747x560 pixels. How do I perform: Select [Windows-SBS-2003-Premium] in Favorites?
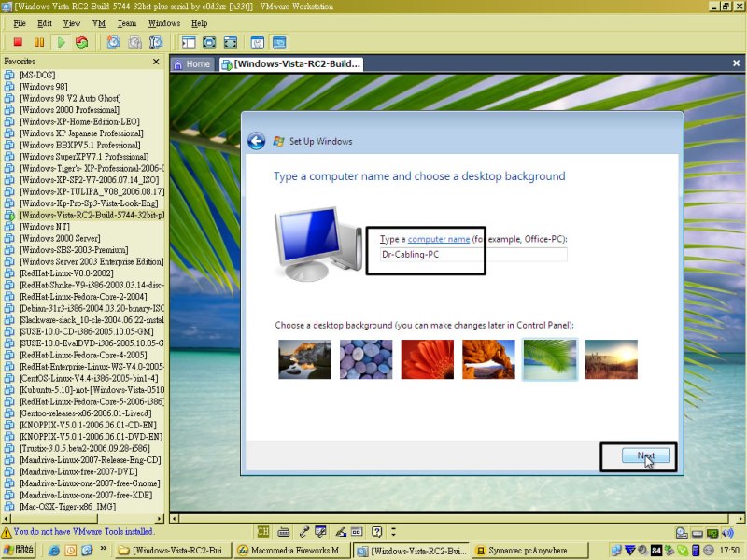pyautogui.click(x=74, y=250)
